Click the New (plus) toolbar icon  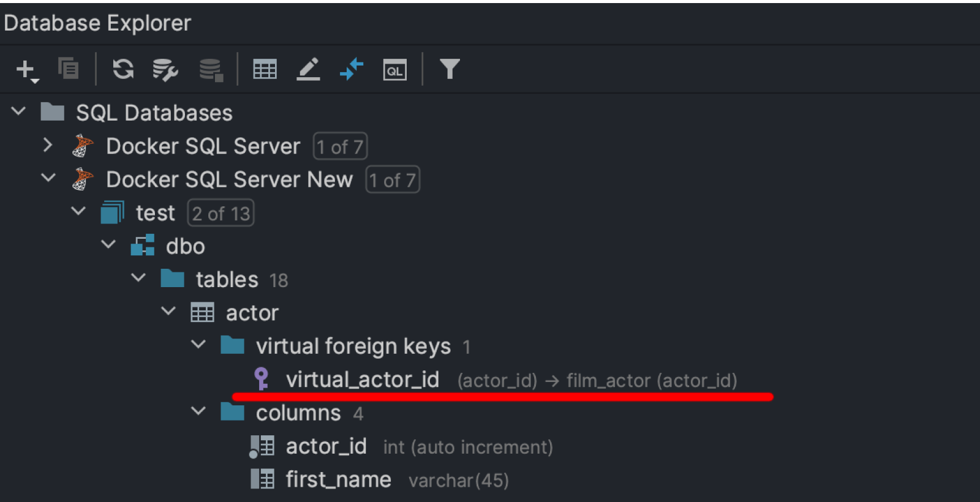click(x=26, y=69)
